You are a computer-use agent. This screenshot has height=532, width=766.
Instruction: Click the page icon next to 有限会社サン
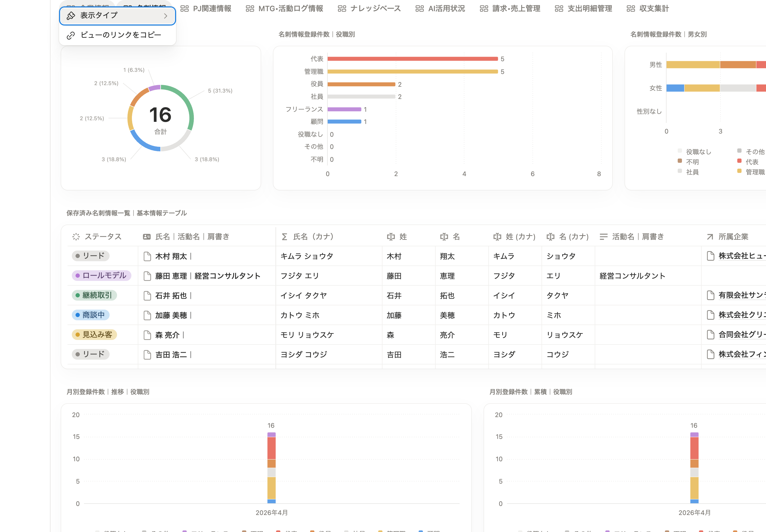tap(710, 295)
